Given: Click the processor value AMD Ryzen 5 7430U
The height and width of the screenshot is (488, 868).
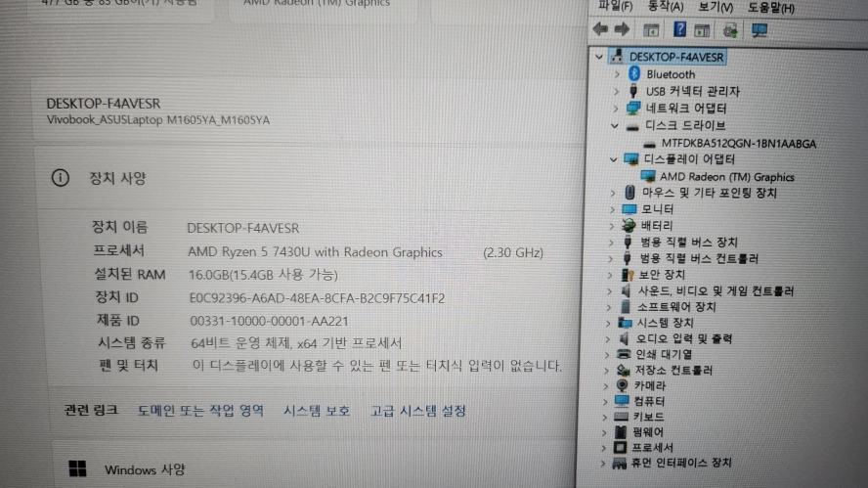Looking at the screenshot, I should click(315, 252).
